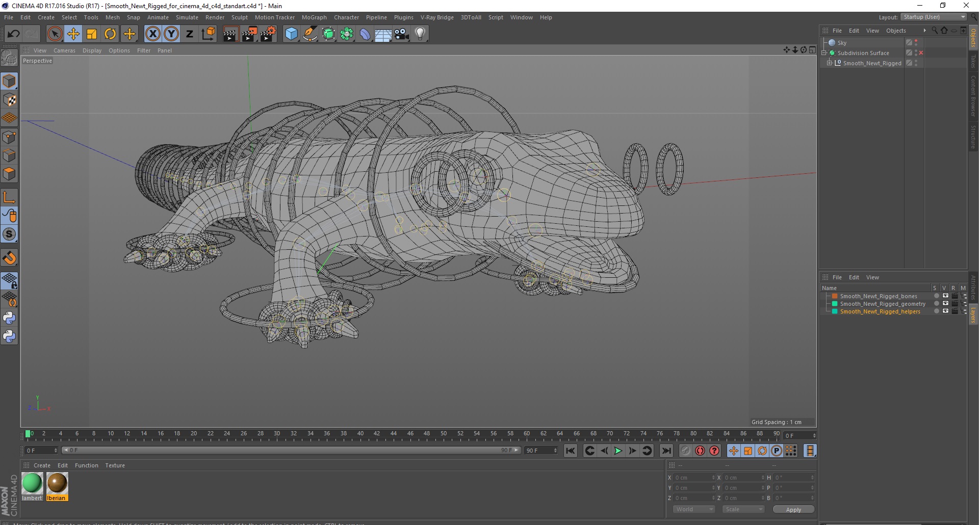Open the Spline pen tool
The width and height of the screenshot is (980, 525).
coord(310,34)
